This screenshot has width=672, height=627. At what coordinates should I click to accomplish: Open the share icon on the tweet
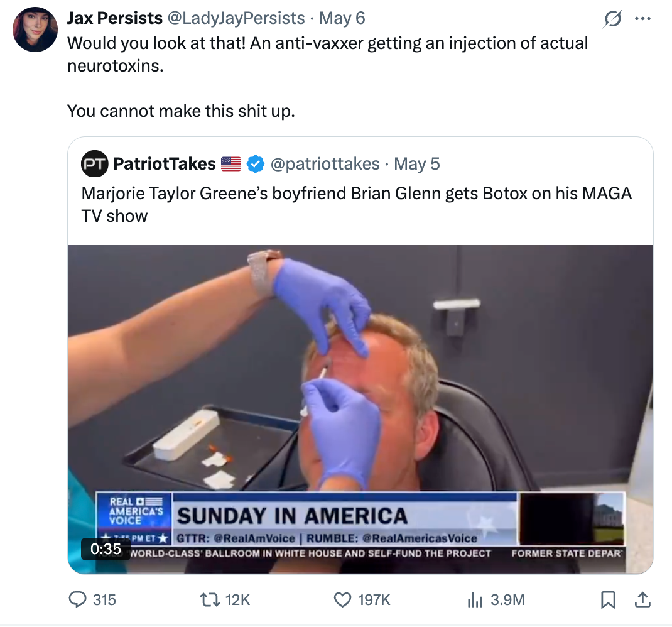coord(642,600)
